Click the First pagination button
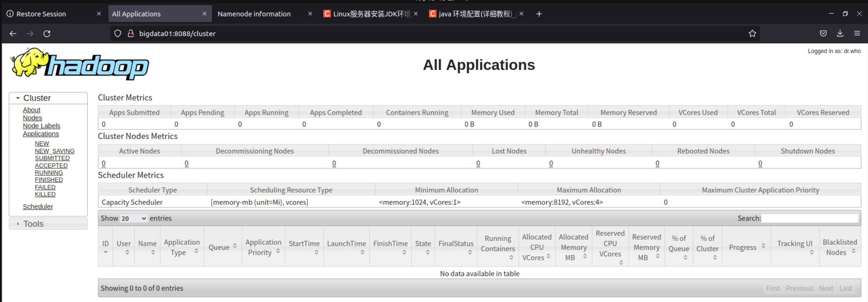The height and width of the screenshot is (302, 868). click(773, 288)
